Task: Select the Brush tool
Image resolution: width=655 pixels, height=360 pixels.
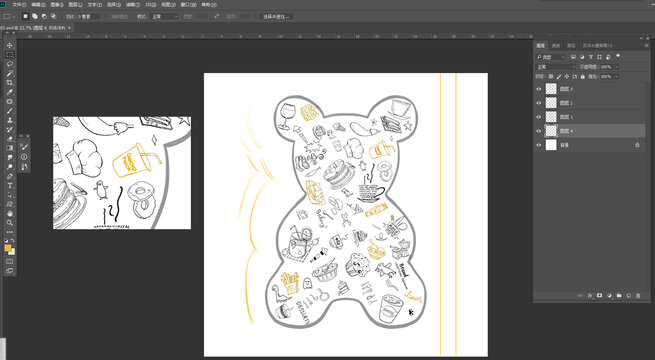Action: pyautogui.click(x=10, y=111)
